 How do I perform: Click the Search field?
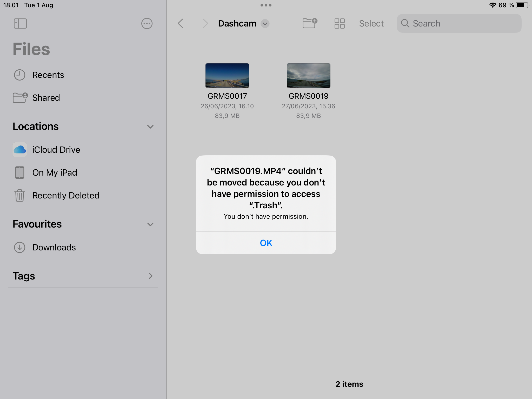tap(459, 23)
